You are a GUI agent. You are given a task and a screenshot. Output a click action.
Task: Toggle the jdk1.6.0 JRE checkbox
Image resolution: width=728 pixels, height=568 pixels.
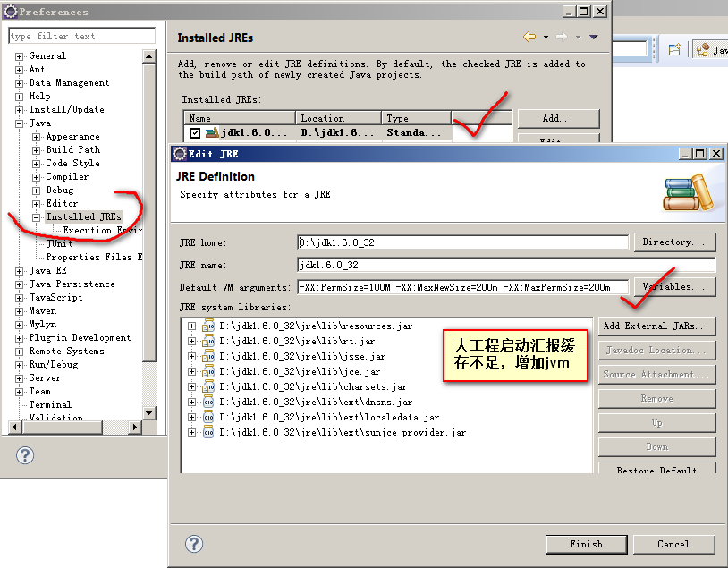click(x=195, y=132)
